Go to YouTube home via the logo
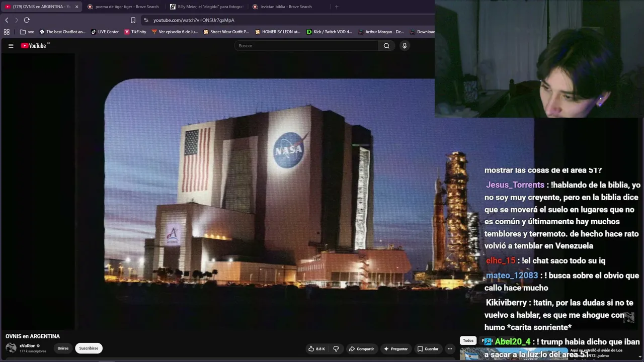 click(35, 46)
